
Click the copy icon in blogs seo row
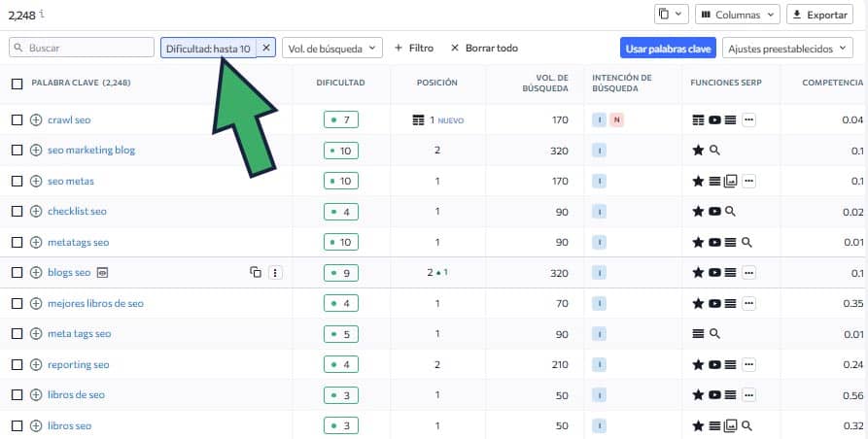pos(256,273)
